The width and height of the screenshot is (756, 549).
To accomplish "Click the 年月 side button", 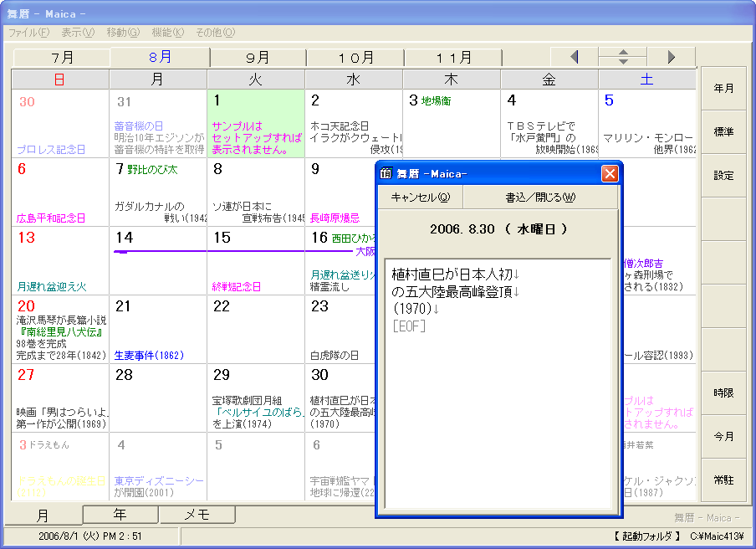I will 723,88.
